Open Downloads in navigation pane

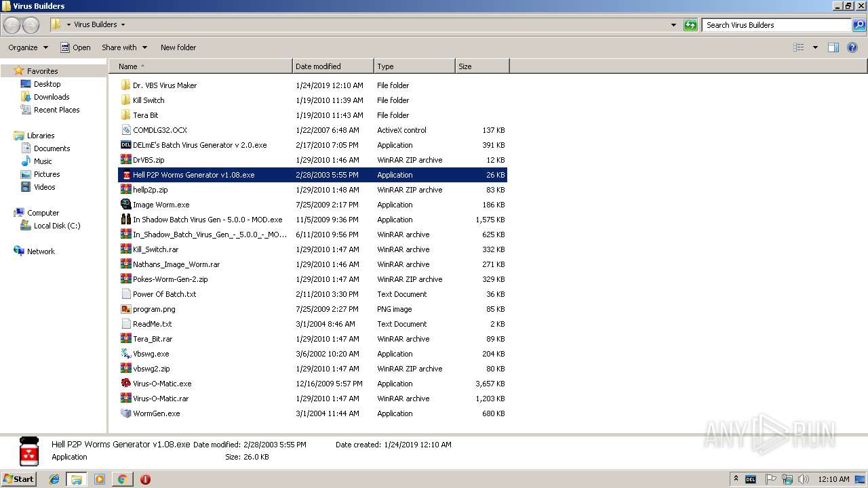(52, 97)
